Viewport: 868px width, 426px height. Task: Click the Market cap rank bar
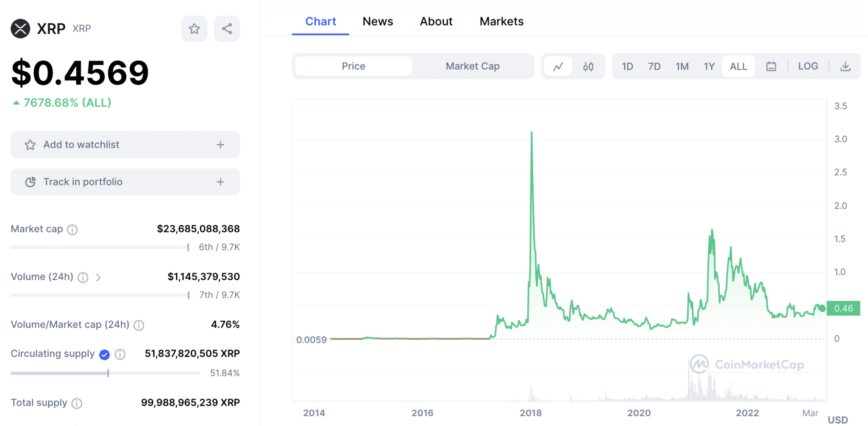pos(100,247)
